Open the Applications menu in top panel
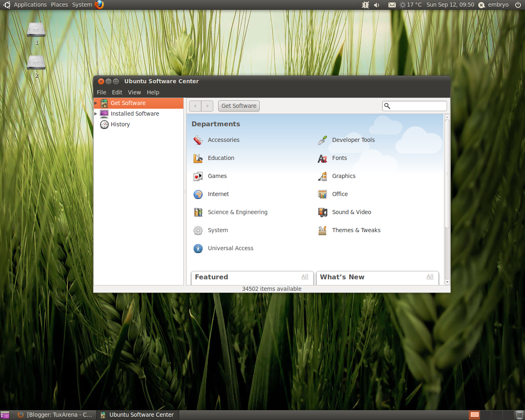The width and height of the screenshot is (525, 420). (x=30, y=5)
